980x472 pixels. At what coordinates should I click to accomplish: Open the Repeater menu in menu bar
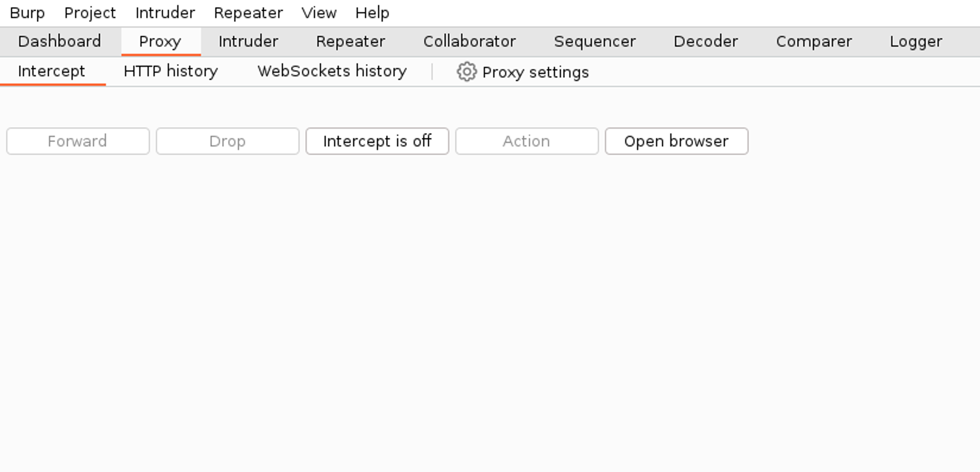coord(248,13)
